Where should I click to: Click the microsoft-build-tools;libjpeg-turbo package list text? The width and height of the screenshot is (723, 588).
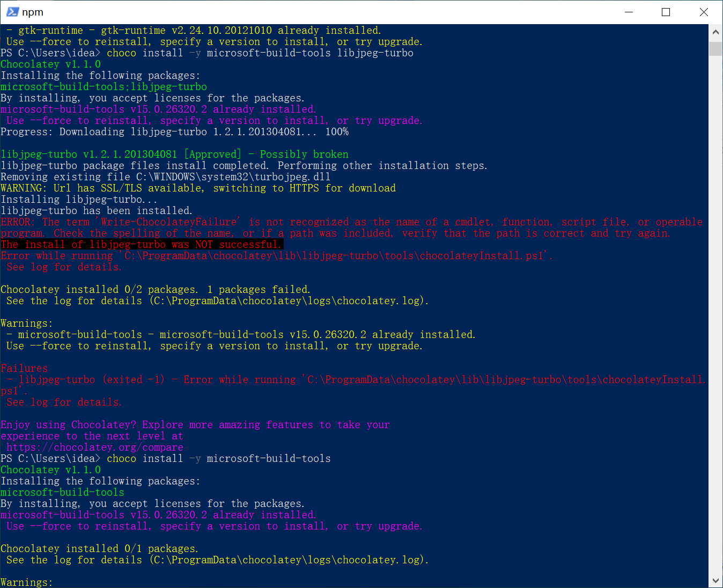tap(103, 86)
